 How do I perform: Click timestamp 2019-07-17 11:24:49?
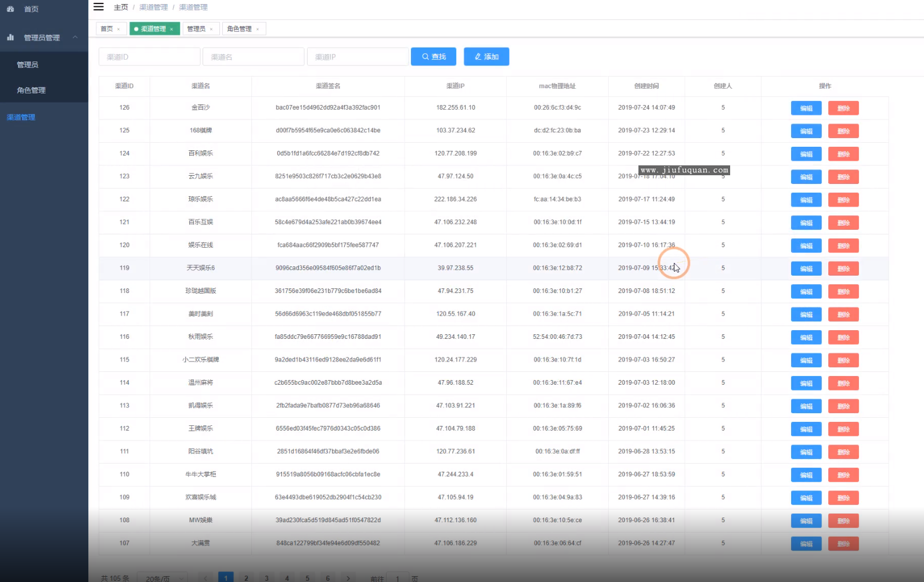[647, 199]
